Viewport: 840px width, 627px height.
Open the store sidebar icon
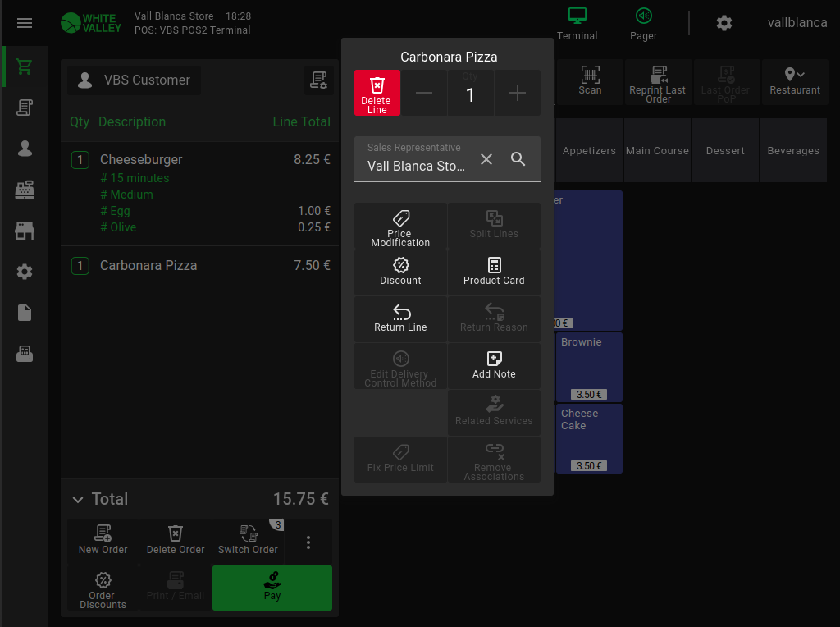coord(24,231)
